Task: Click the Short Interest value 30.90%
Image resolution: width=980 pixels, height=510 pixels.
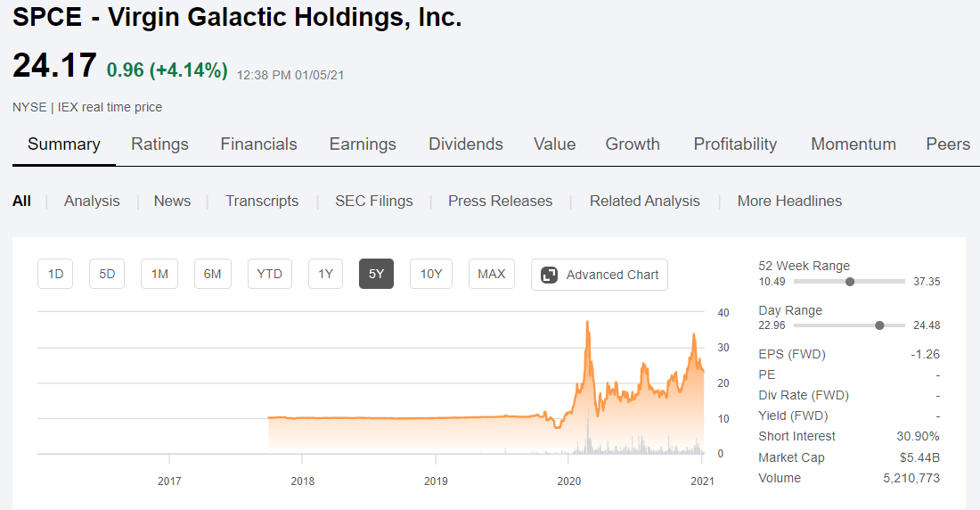Action: pos(918,436)
